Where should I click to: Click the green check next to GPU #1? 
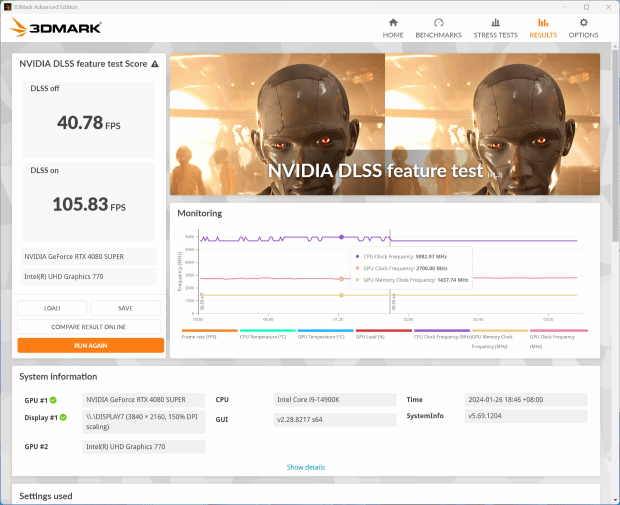[x=53, y=400]
